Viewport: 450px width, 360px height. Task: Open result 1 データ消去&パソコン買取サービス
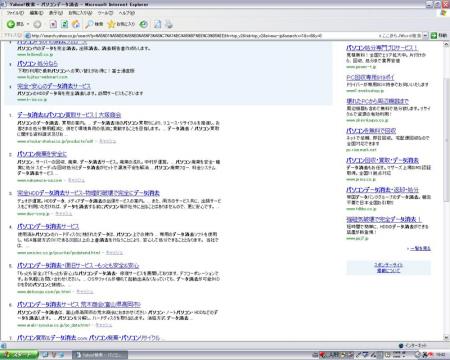coord(69,115)
